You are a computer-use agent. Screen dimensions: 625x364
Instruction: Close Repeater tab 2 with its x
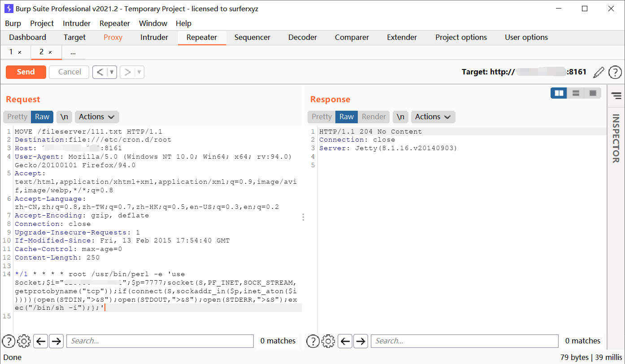pyautogui.click(x=50, y=52)
